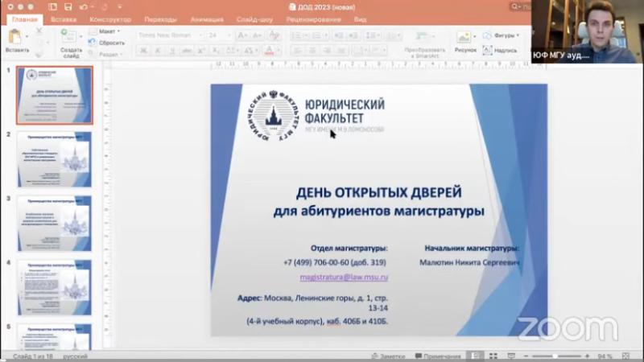Toggle superscript formatting

coord(201,51)
